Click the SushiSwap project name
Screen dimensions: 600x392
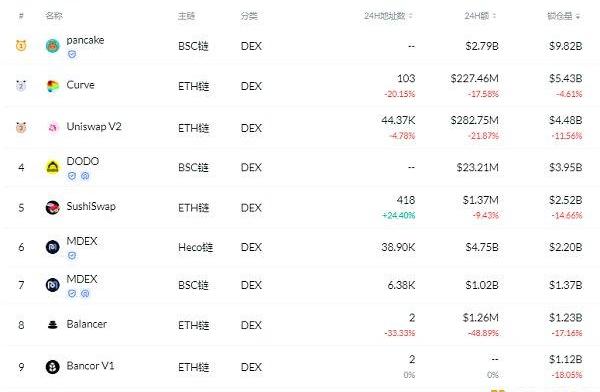pos(91,206)
